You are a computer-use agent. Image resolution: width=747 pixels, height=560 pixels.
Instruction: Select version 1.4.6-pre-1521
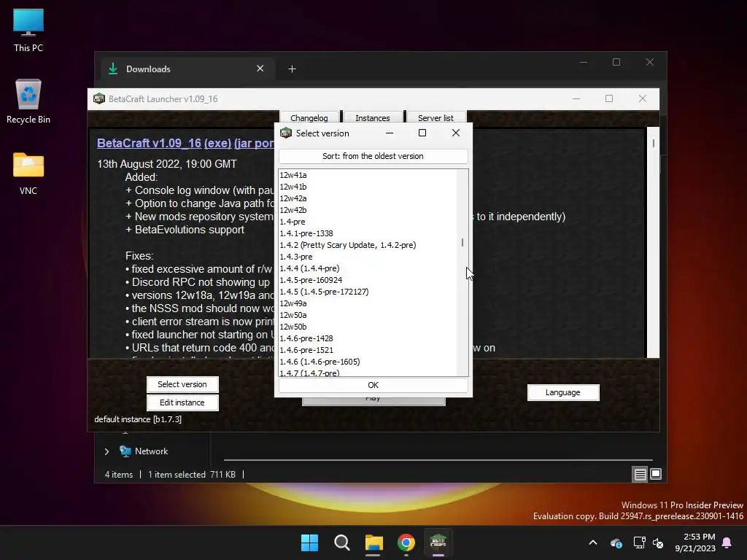[x=368, y=350]
